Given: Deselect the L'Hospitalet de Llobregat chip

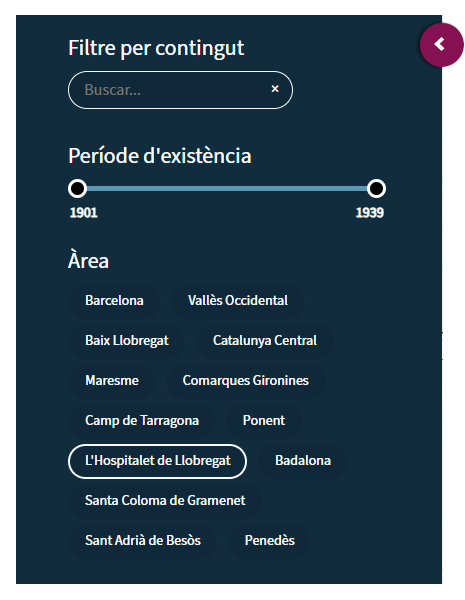Looking at the screenshot, I should pos(158,461).
